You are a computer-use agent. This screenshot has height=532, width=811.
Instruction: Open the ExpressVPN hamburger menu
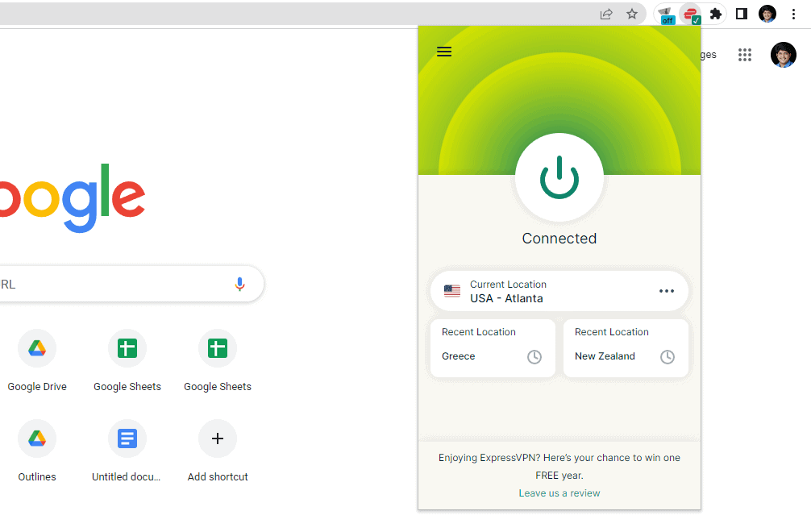tap(444, 51)
